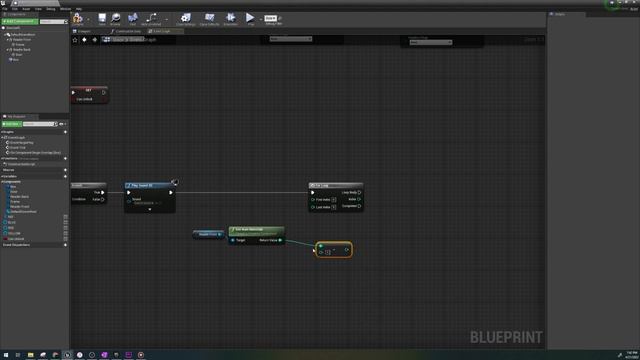Open Play mode options dropdown arrow

coord(260,19)
